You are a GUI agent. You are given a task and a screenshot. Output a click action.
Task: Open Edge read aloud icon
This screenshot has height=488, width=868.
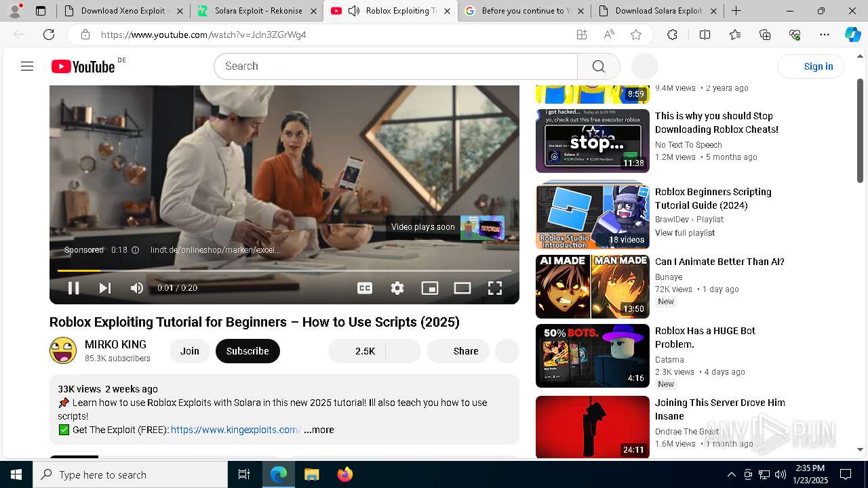[x=609, y=35]
